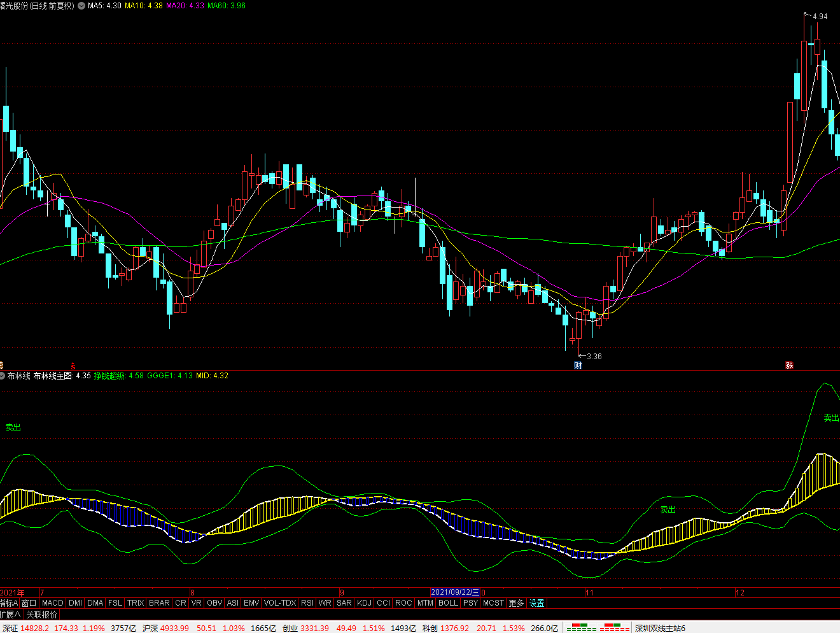Screen dimensions: 840x633
Task: Click the second red market breadth indicator icon
Action: (x=615, y=628)
